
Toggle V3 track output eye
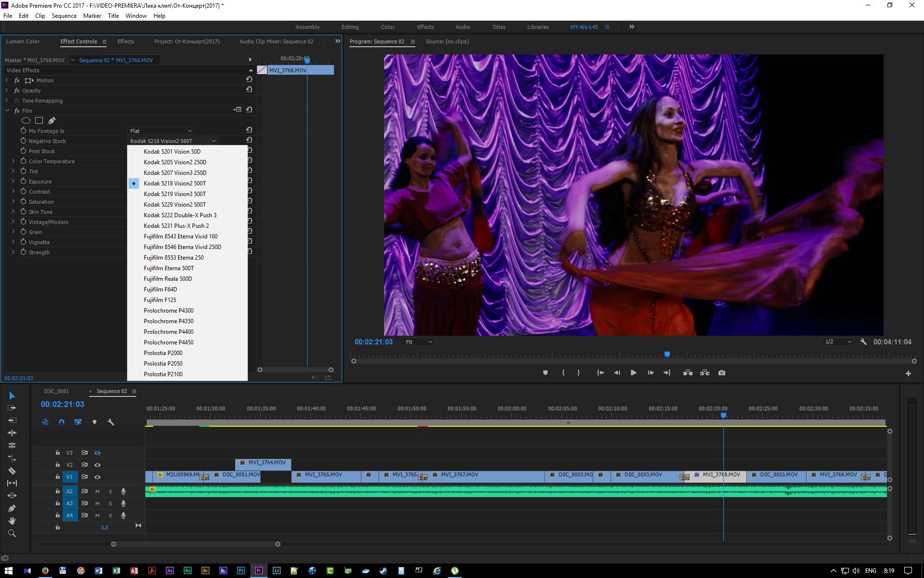(x=97, y=453)
